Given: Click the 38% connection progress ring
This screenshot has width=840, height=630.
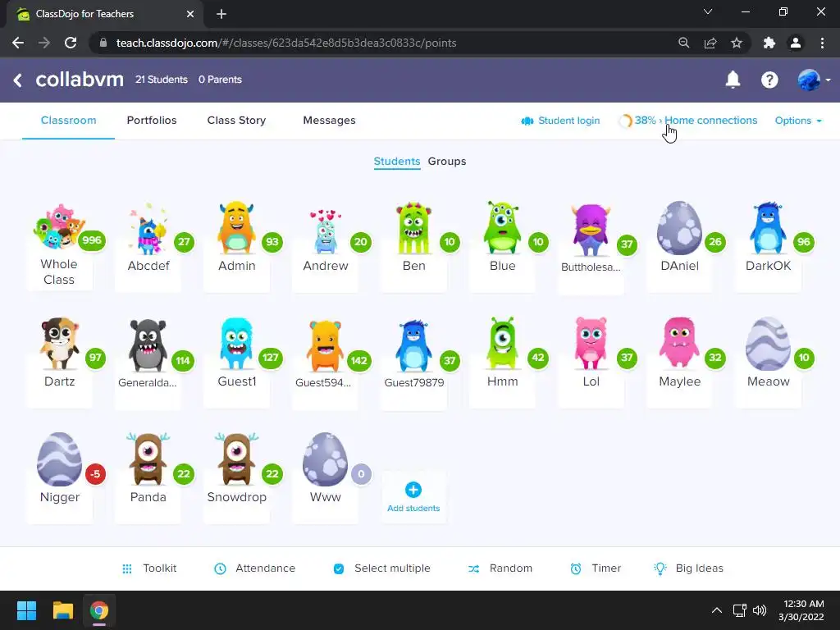Looking at the screenshot, I should pos(625,121).
